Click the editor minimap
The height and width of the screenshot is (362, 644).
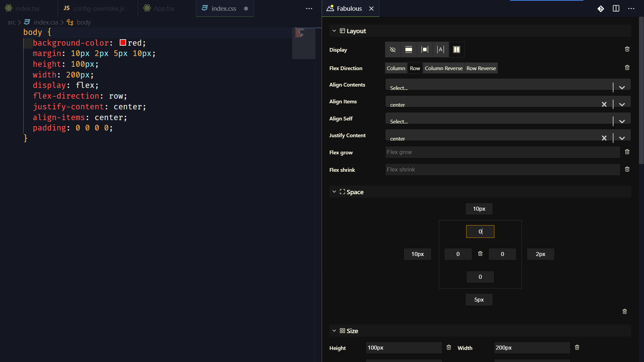304,44
